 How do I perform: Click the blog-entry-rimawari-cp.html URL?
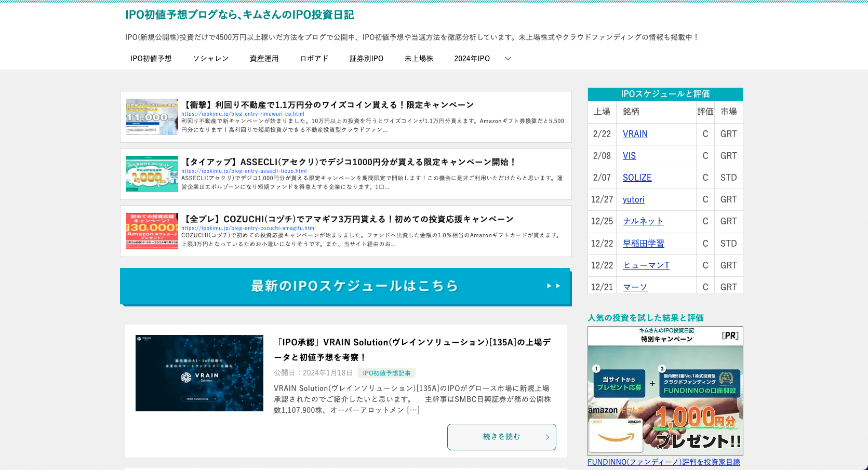[243, 114]
